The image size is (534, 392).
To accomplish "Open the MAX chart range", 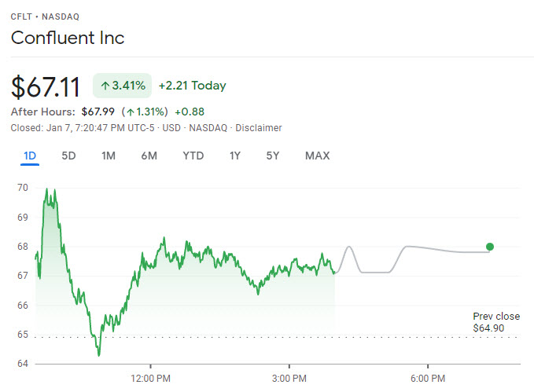I will pyautogui.click(x=318, y=156).
